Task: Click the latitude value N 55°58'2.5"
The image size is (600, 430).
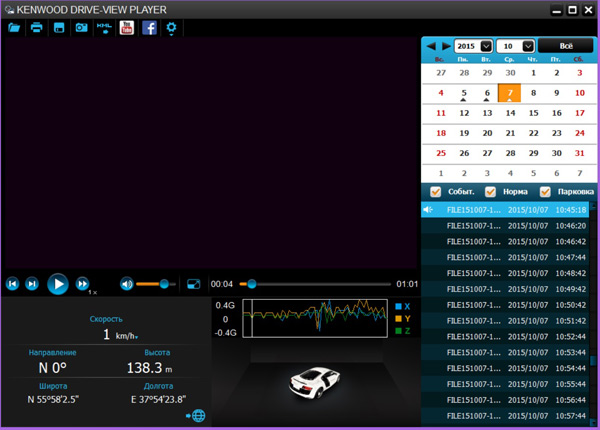Action: tap(53, 399)
